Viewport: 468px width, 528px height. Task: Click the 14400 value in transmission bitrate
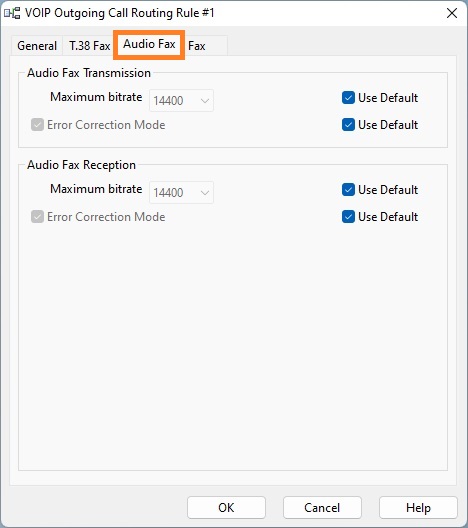[x=168, y=101]
